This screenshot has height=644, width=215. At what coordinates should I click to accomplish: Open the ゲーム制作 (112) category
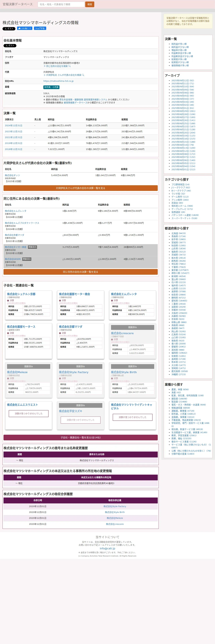pos(180,197)
